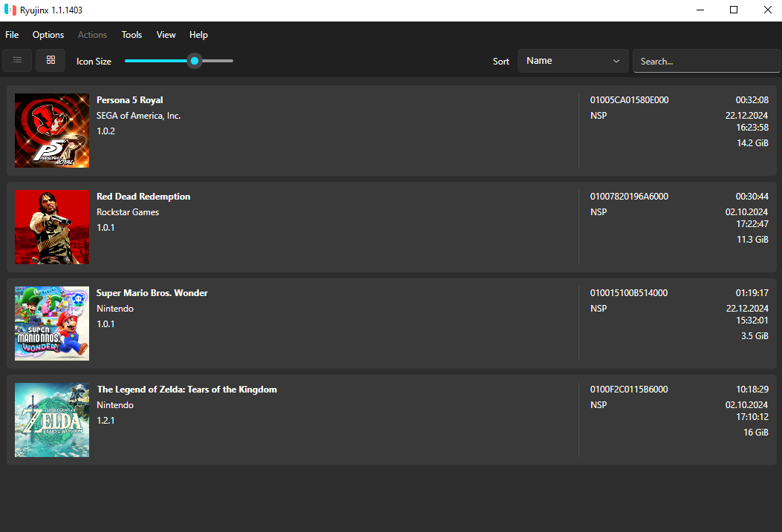Select the Red Dead Redemption game title
Screen dimensions: 782x532
pyautogui.click(x=143, y=197)
